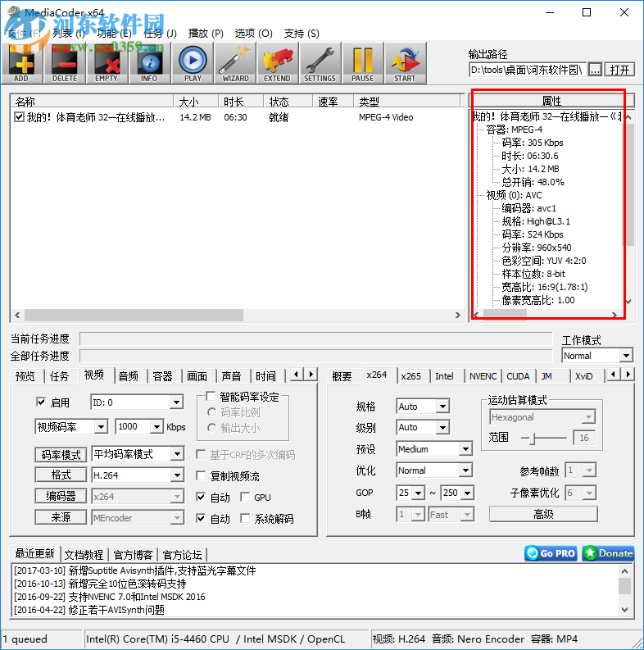Click the ... browse output path button
This screenshot has width=644, height=650.
(x=595, y=70)
